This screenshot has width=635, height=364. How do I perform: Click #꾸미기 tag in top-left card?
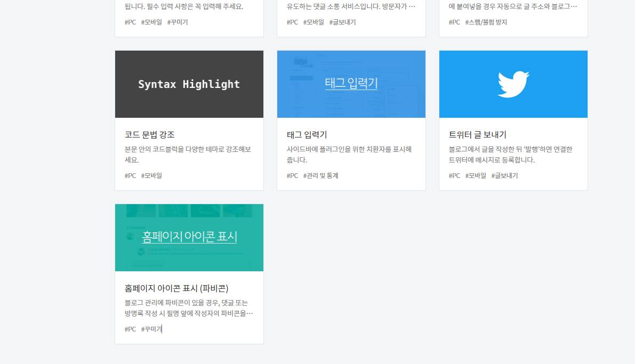(178, 22)
